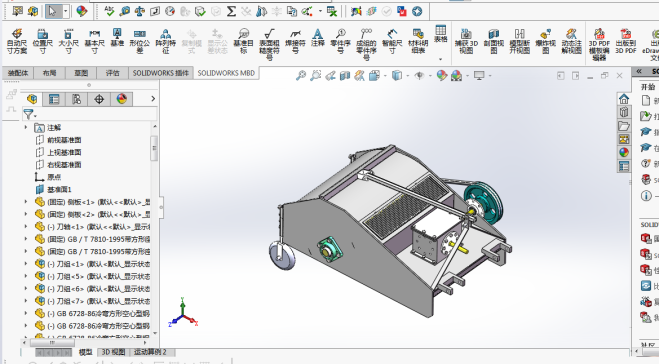Click Publish to 3D PDF (出版到 3D PDF)
Viewport: 659px width, 364px height.
[x=626, y=41]
